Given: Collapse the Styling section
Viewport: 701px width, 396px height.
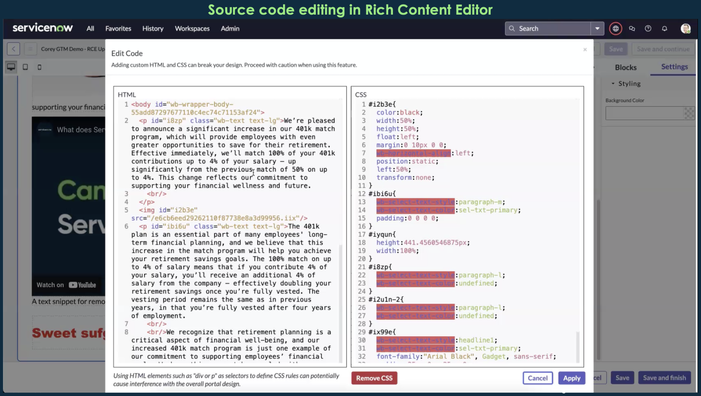Looking at the screenshot, I should pyautogui.click(x=626, y=84).
